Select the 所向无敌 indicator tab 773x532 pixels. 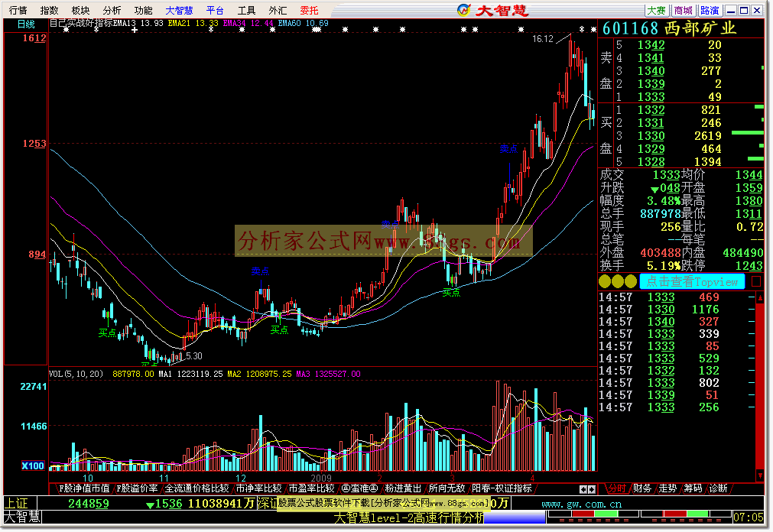point(447,488)
